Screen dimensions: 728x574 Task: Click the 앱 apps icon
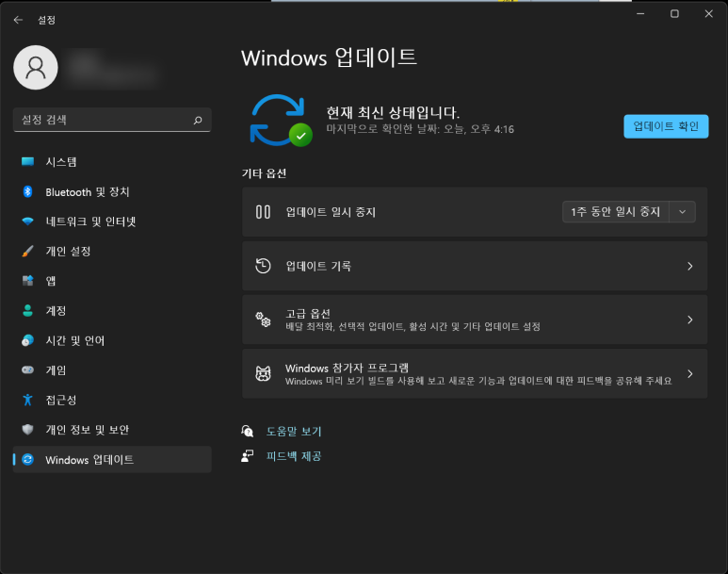[28, 281]
